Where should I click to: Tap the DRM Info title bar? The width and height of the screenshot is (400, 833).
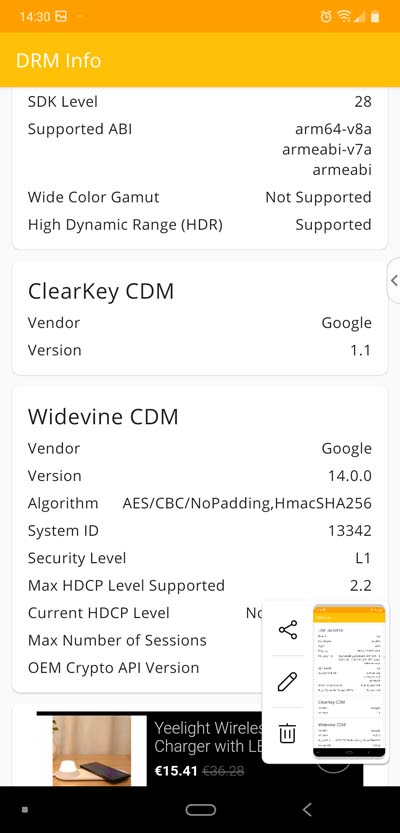200,60
